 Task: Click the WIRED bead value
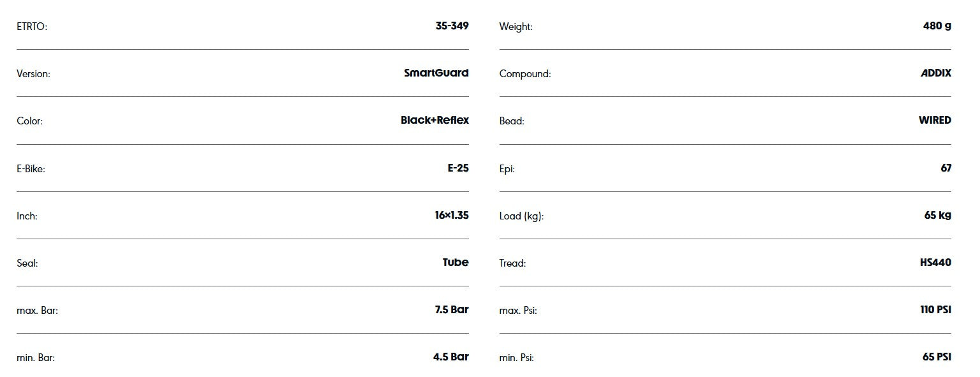pyautogui.click(x=935, y=120)
